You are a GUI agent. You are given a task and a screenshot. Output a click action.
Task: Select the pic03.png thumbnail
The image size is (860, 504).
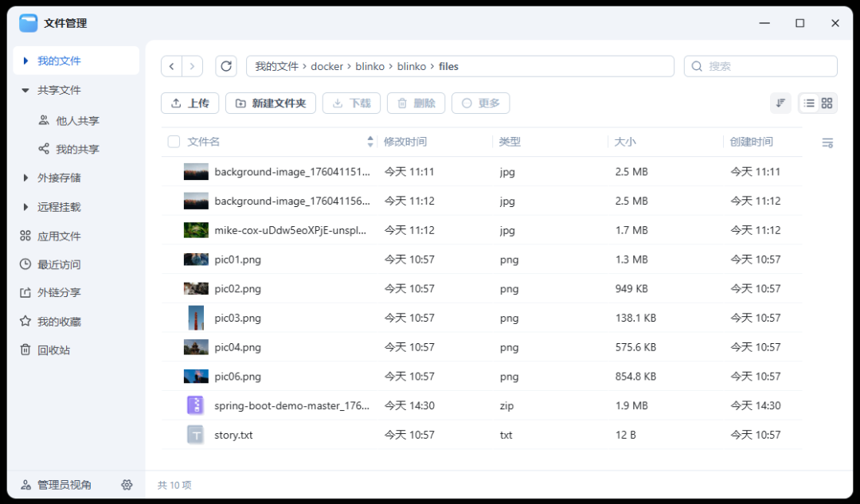[195, 318]
